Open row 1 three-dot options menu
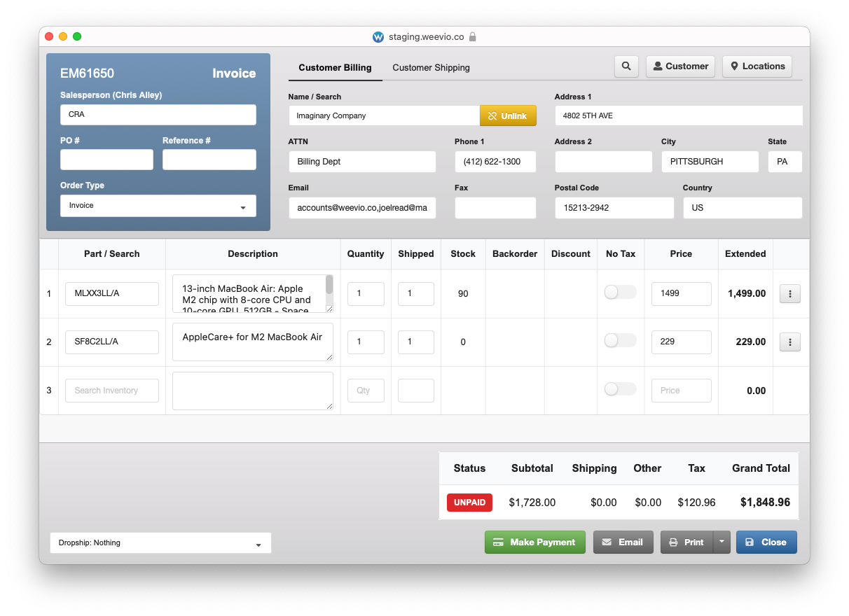 [x=790, y=294]
